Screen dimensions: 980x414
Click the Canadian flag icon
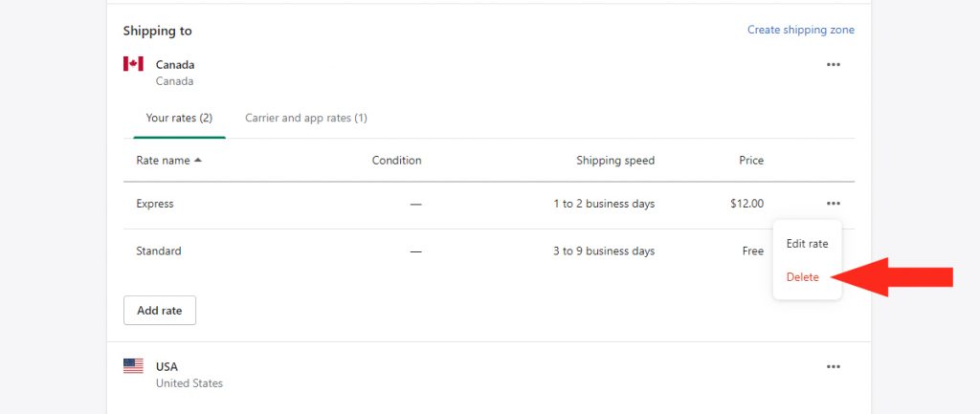(x=133, y=64)
